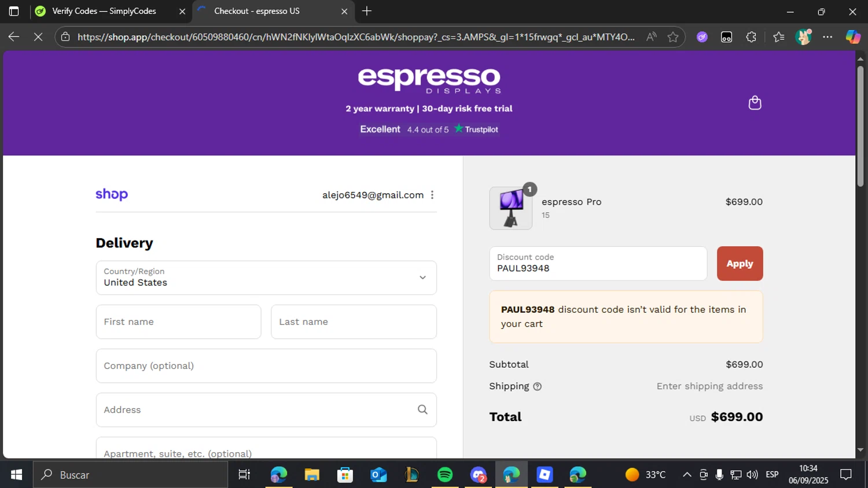868x488 pixels.
Task: Switch to Verify Codes — SimplyCodes tab
Action: point(104,11)
